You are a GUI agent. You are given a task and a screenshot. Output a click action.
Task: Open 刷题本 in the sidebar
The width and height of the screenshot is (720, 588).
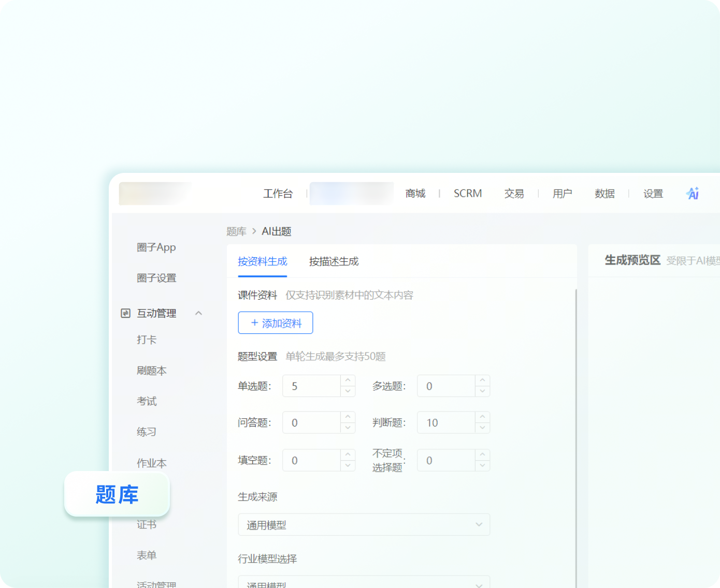tap(152, 371)
